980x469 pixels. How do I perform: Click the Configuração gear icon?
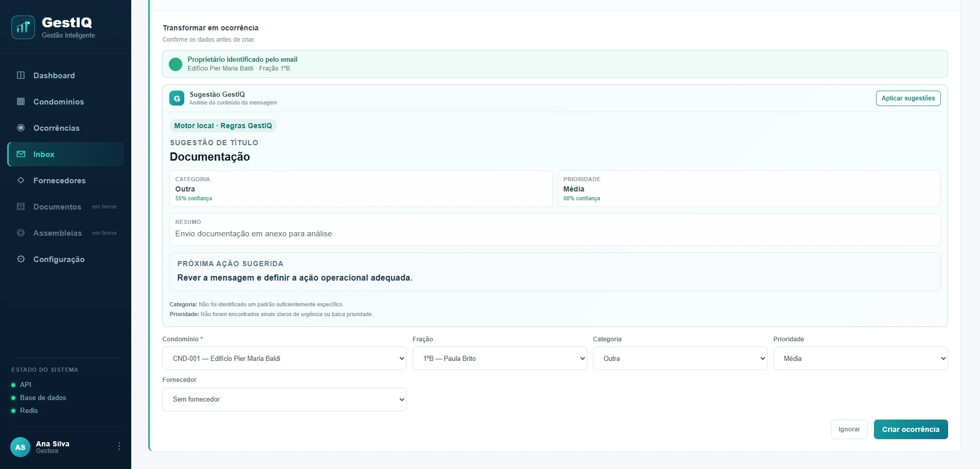click(21, 259)
